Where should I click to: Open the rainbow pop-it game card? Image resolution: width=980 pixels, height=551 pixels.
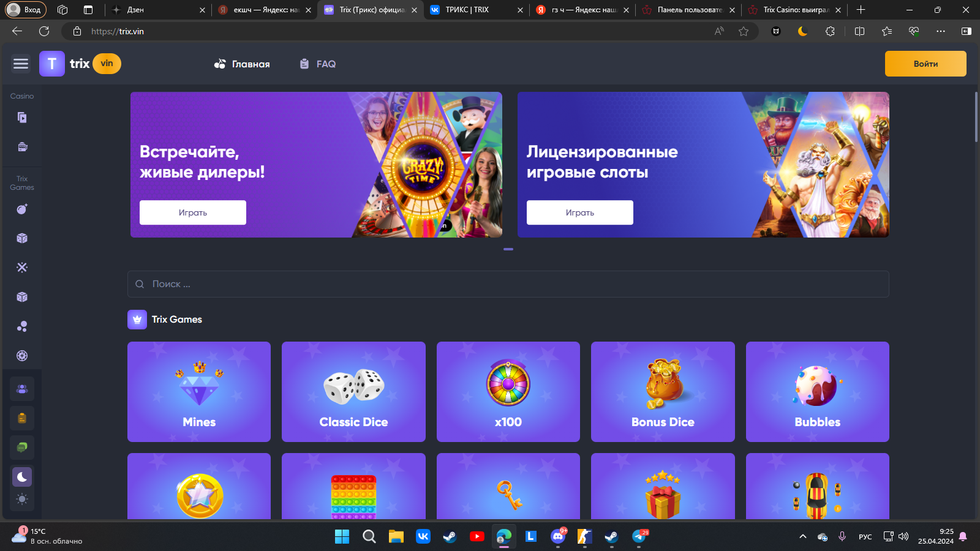[353, 486]
